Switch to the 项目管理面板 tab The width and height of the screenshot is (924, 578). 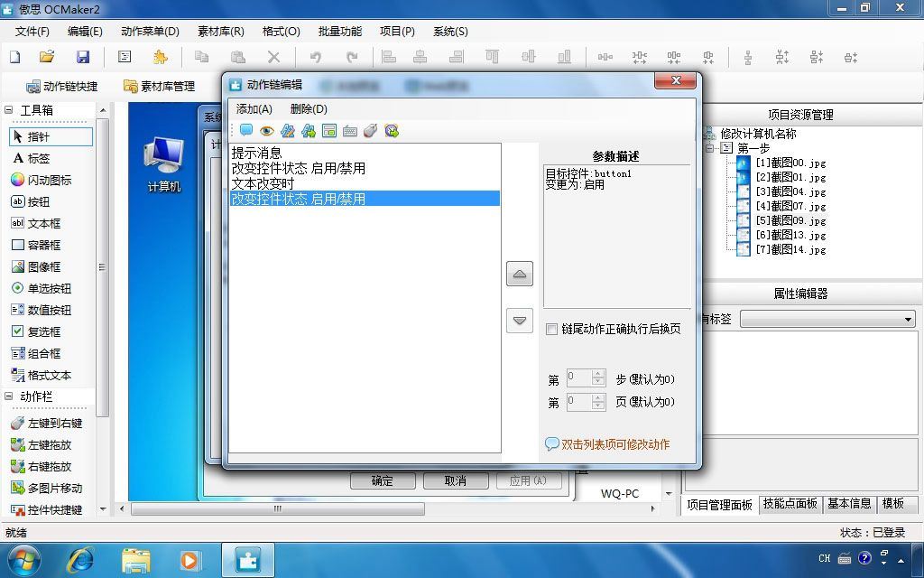coord(719,504)
